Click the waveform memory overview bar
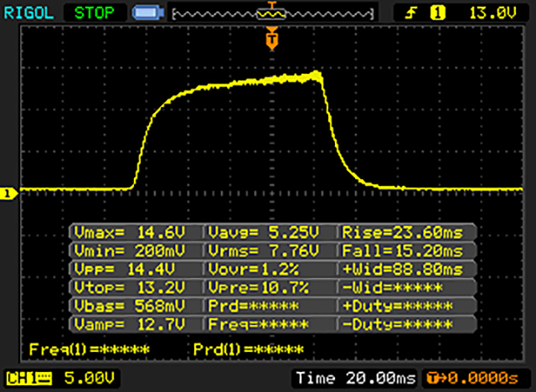The width and height of the screenshot is (536, 392). [x=272, y=14]
